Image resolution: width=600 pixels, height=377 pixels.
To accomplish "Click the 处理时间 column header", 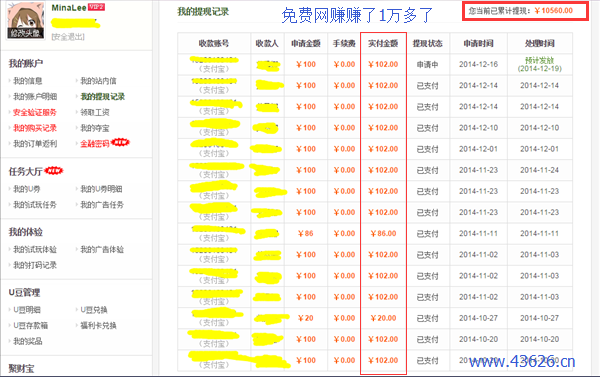I will click(540, 43).
